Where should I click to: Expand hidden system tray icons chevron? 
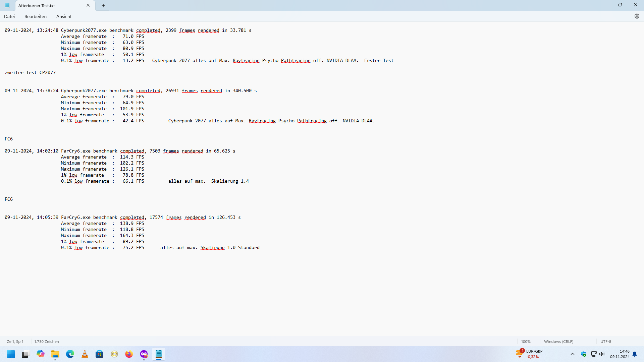tap(573, 354)
